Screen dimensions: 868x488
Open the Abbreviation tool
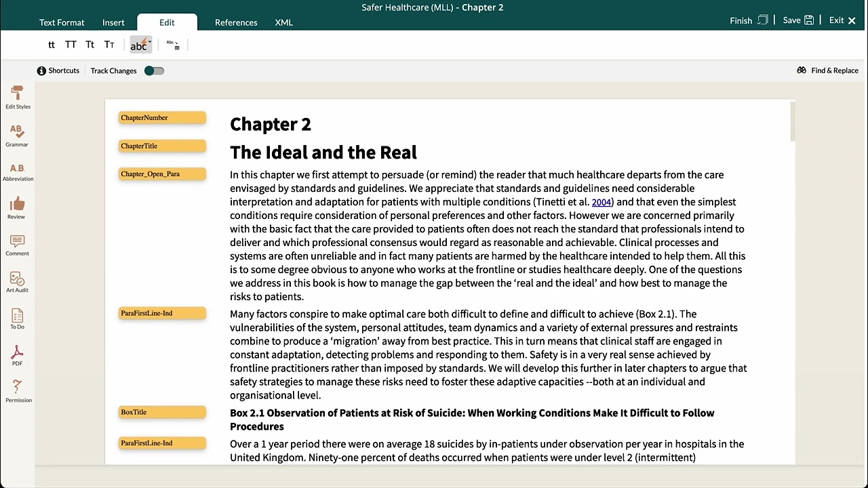click(18, 172)
